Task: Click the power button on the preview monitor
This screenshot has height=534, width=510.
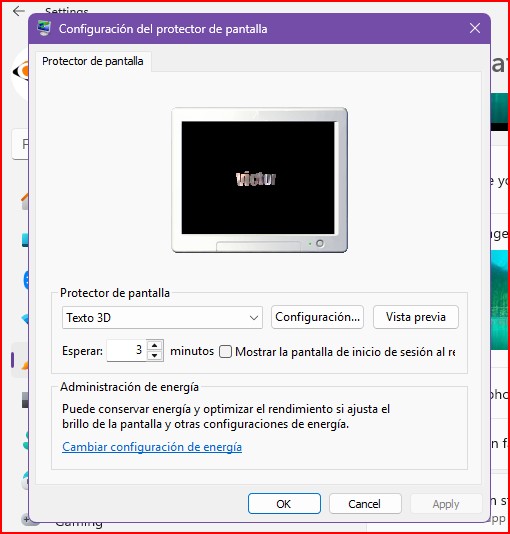Action: pos(320,244)
